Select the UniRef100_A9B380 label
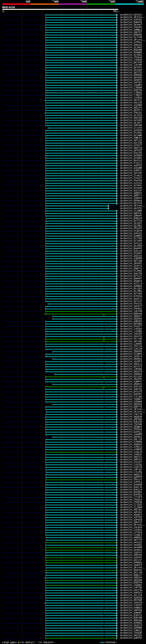 (x=131, y=321)
